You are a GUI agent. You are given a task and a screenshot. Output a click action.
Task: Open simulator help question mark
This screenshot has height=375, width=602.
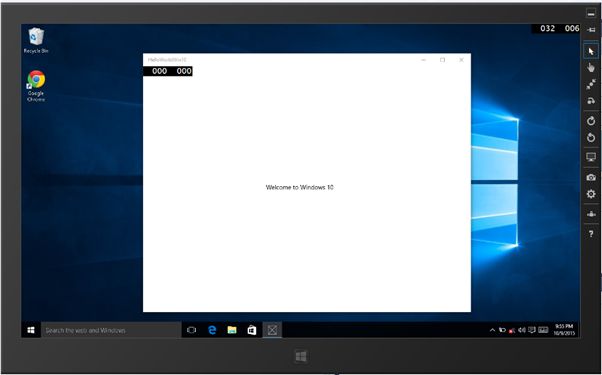[591, 234]
